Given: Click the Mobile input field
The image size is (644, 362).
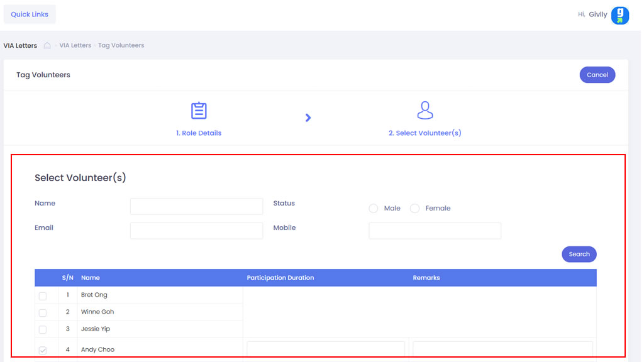Looking at the screenshot, I should 435,231.
